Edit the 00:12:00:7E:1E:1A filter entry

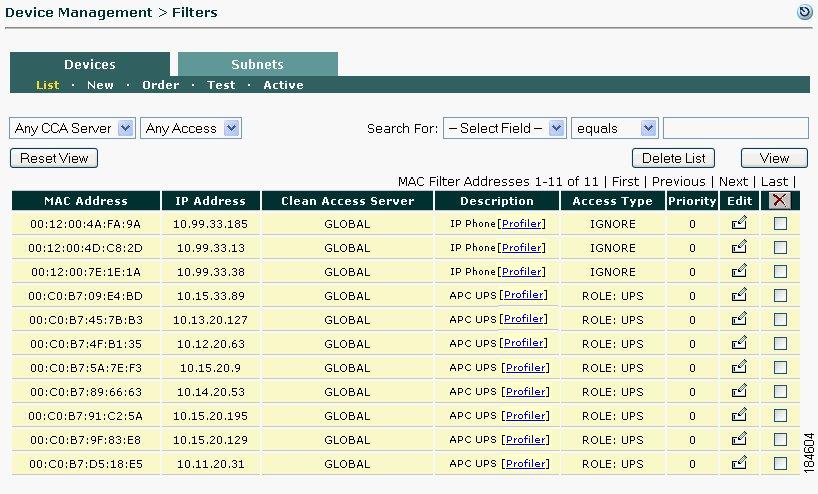[x=739, y=271]
